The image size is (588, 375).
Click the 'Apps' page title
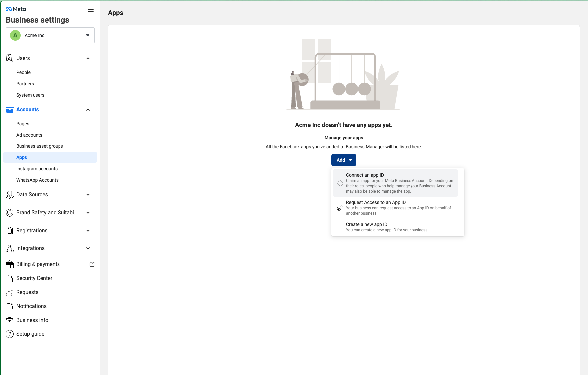pos(116,13)
